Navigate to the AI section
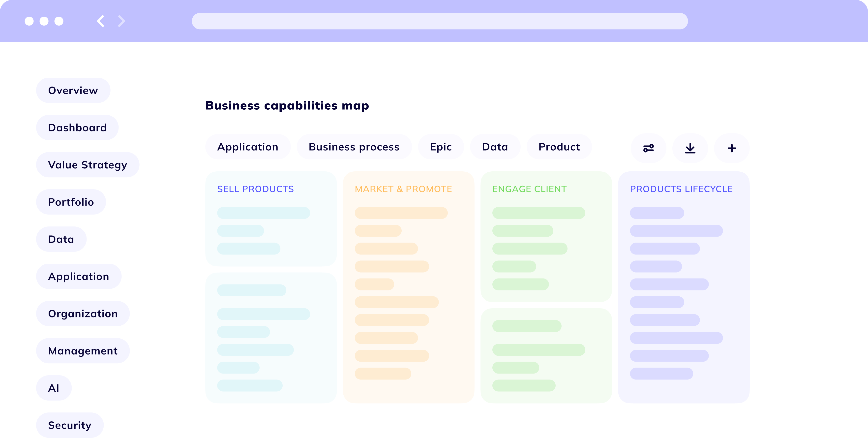The width and height of the screenshot is (868, 438). (x=54, y=388)
